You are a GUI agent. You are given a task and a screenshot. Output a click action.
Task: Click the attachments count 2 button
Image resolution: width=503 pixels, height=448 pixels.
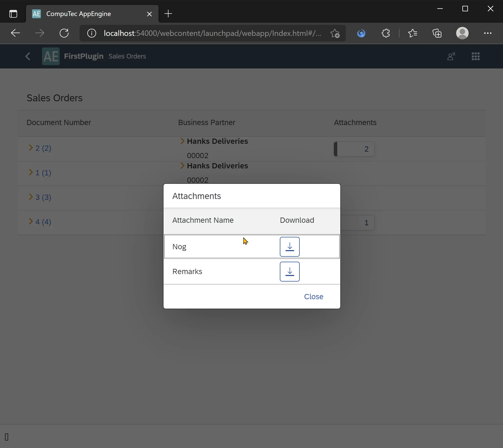pyautogui.click(x=354, y=149)
